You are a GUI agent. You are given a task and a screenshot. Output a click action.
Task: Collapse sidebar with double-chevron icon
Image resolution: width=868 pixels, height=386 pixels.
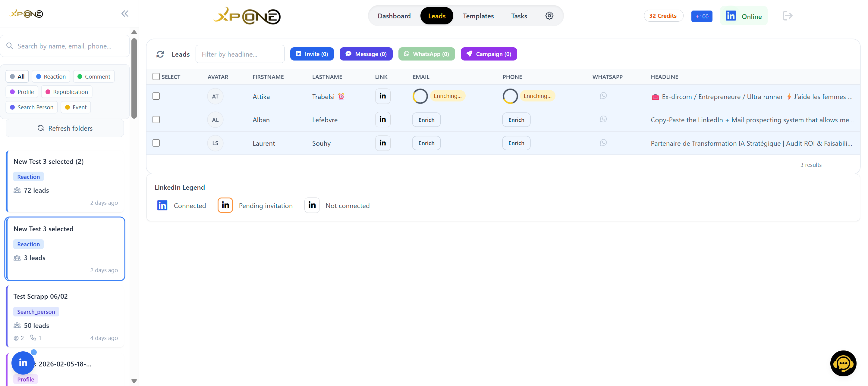(x=125, y=14)
